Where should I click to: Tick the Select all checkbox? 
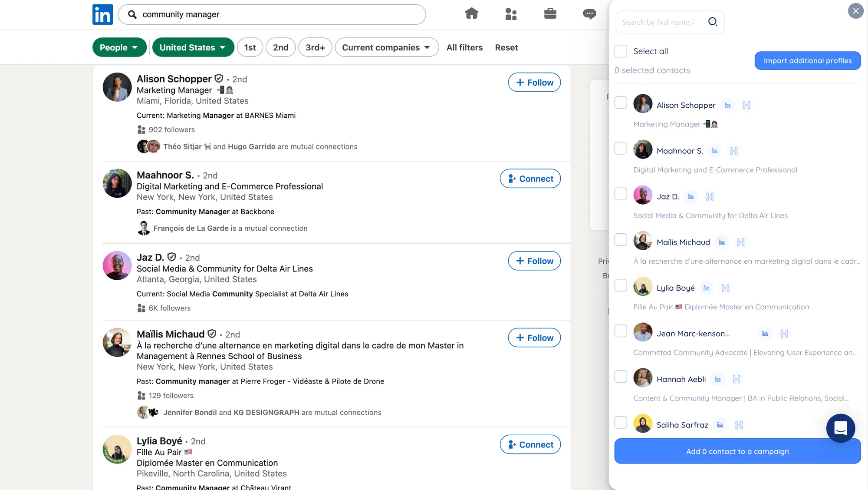click(x=621, y=51)
